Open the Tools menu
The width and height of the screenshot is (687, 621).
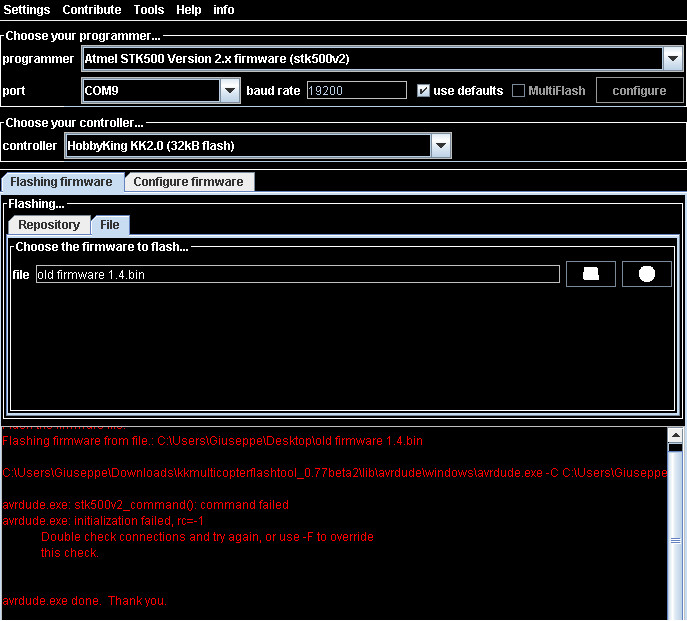149,10
